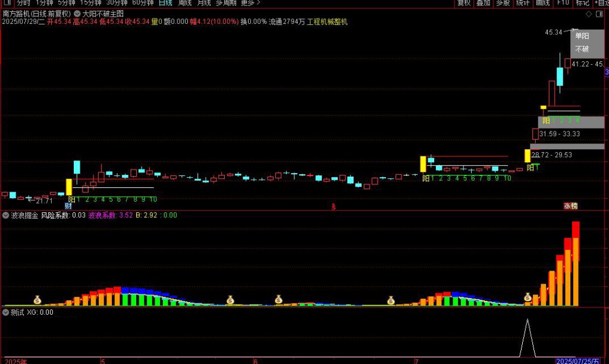The width and height of the screenshot is (609, 364).
Task: Click the diamond icon at chart top-right
Action: [x=589, y=13]
